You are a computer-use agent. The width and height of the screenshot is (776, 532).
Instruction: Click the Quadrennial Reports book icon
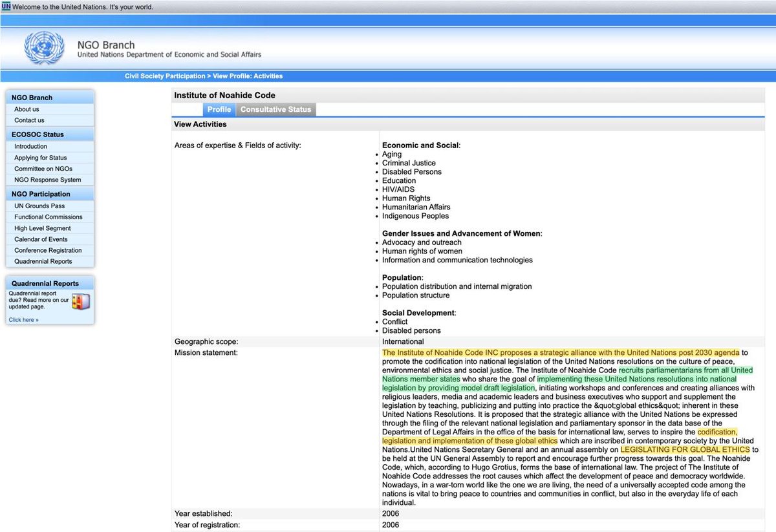pyautogui.click(x=81, y=301)
